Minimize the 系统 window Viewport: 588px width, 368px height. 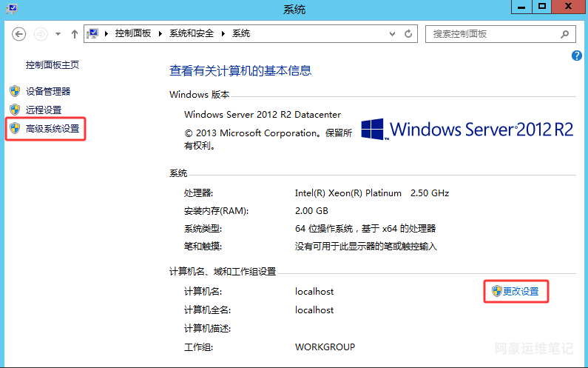[521, 7]
